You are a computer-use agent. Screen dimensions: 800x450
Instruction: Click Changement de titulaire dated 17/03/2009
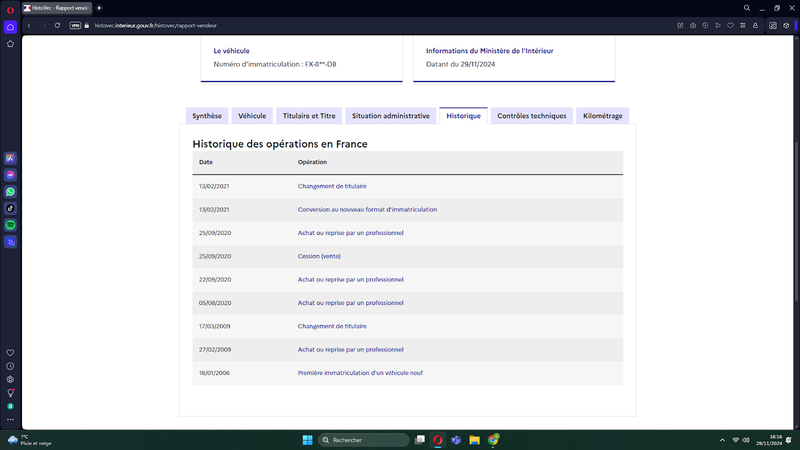332,327
